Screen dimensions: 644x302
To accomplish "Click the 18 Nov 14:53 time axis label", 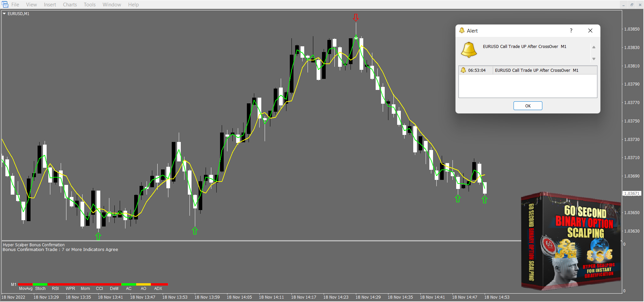I will click(497, 297).
